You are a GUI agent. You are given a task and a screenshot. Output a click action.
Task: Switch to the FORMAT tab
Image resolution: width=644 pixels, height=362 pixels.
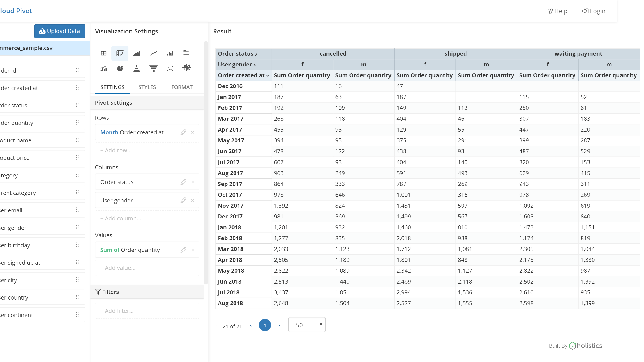pos(182,87)
